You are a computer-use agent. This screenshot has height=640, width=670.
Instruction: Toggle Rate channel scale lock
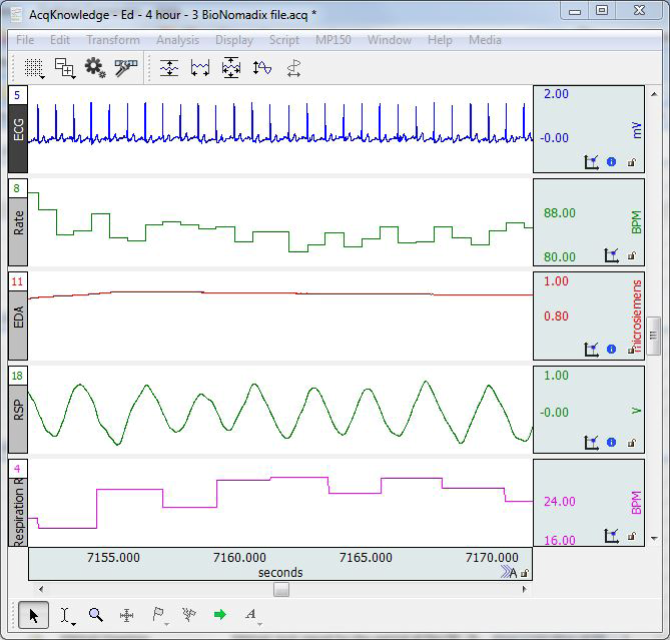(x=632, y=255)
